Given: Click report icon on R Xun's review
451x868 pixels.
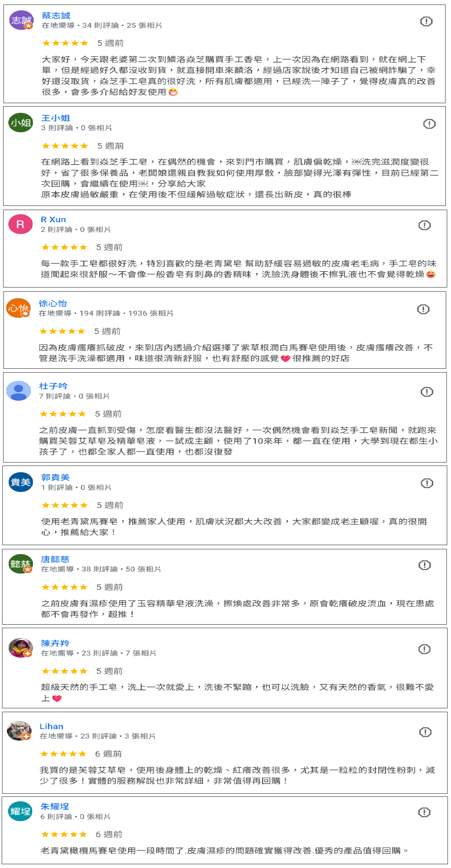Looking at the screenshot, I should coord(424,225).
